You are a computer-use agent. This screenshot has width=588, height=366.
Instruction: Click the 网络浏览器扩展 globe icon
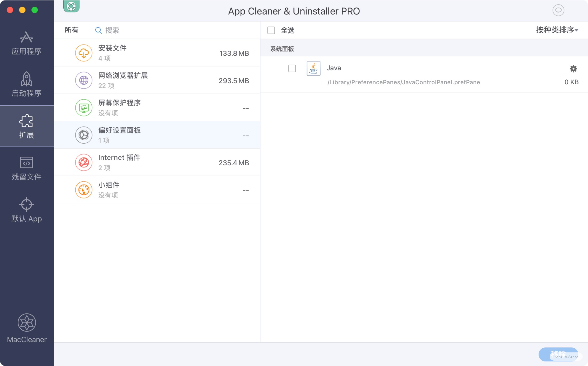tap(84, 80)
